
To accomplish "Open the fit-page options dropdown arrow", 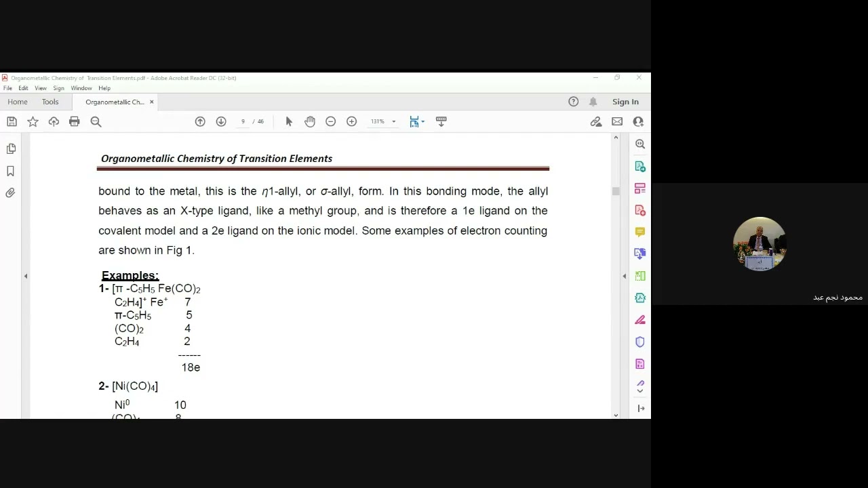I will coord(422,122).
